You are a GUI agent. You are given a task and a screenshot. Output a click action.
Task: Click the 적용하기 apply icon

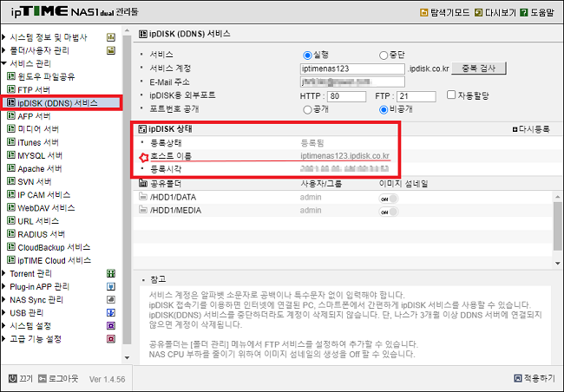[518, 378]
